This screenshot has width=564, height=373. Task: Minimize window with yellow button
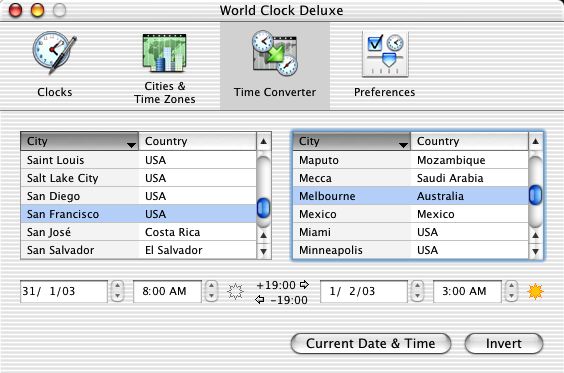point(37,10)
